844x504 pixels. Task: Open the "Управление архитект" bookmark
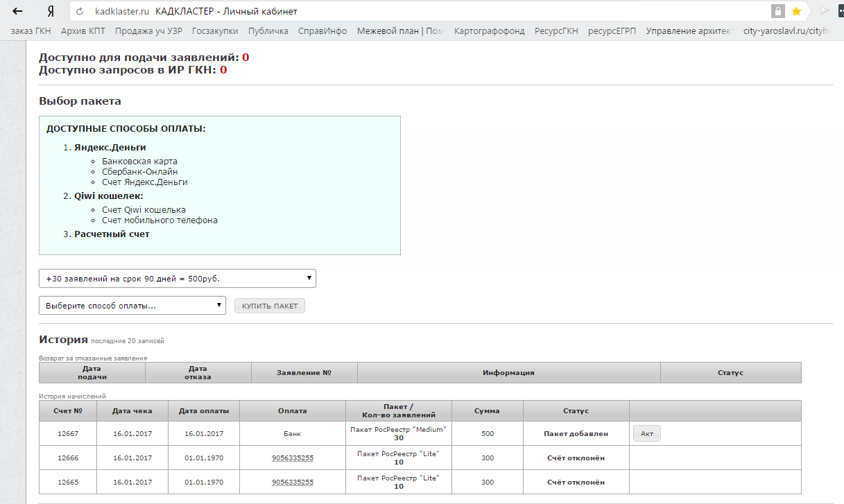coord(689,31)
